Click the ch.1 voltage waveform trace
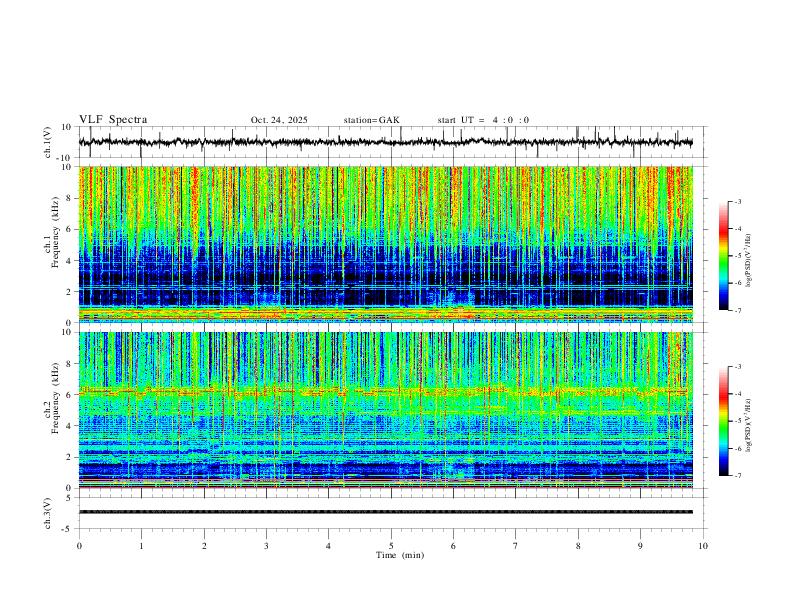The width and height of the screenshot is (792, 612). pyautogui.click(x=385, y=142)
